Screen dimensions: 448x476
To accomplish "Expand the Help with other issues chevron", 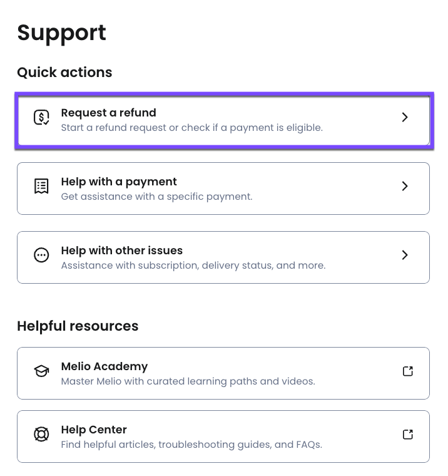I will 405,255.
